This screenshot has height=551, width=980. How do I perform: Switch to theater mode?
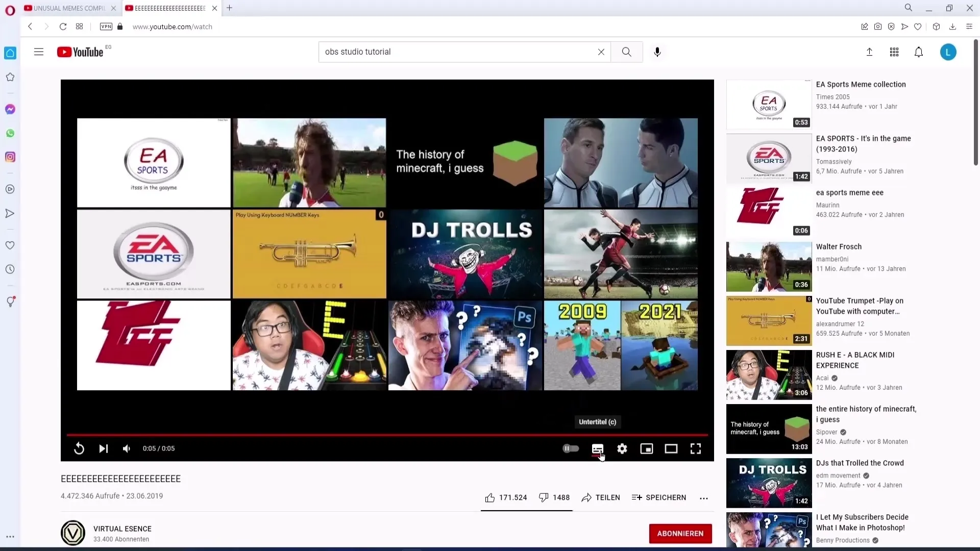[x=671, y=448]
